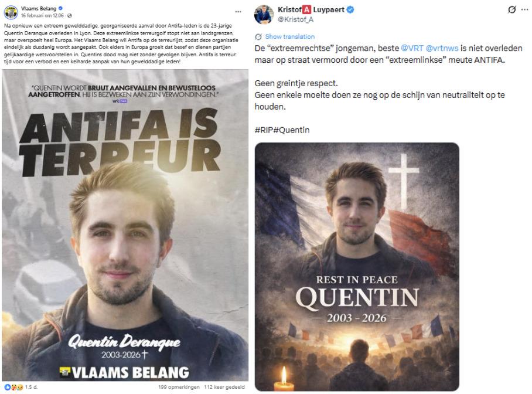
Task: Click the icon left of Show translation
Action: click(258, 37)
